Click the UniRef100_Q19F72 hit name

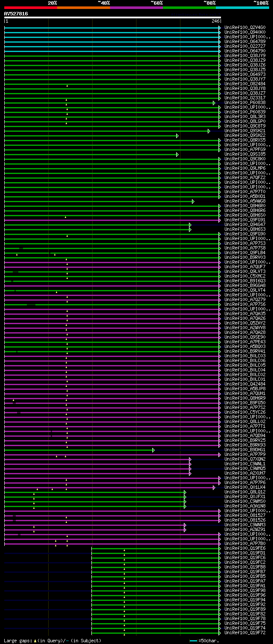tap(245, 633)
